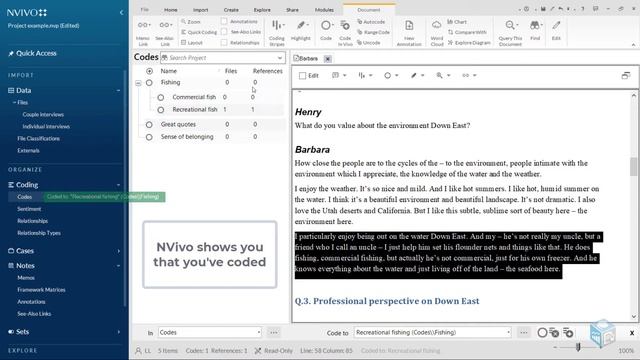Tick the Edit checkbox in document toolbar
The height and width of the screenshot is (360, 640).
(x=302, y=76)
